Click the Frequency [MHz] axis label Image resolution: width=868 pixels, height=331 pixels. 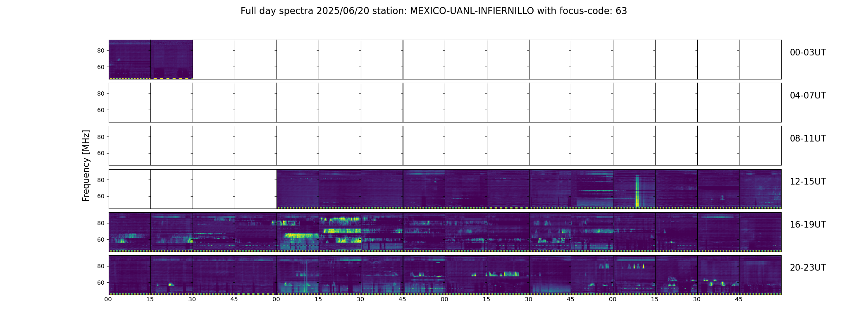tap(86, 166)
